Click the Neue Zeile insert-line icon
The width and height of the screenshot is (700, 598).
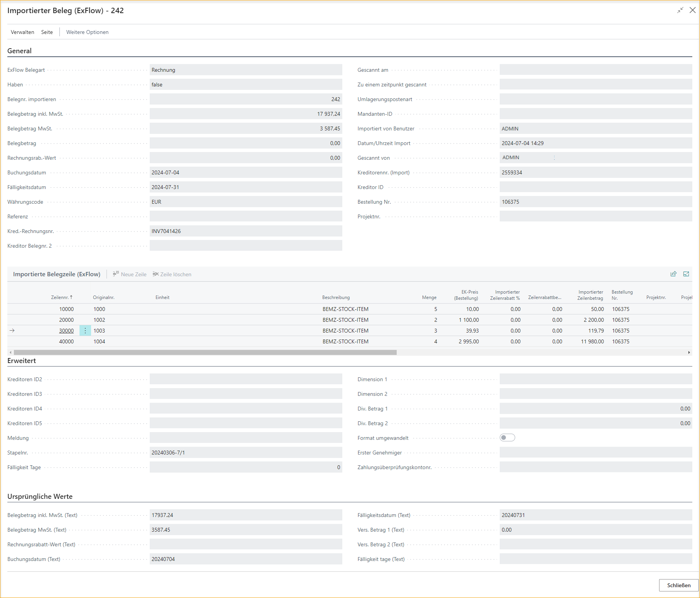[x=116, y=274]
